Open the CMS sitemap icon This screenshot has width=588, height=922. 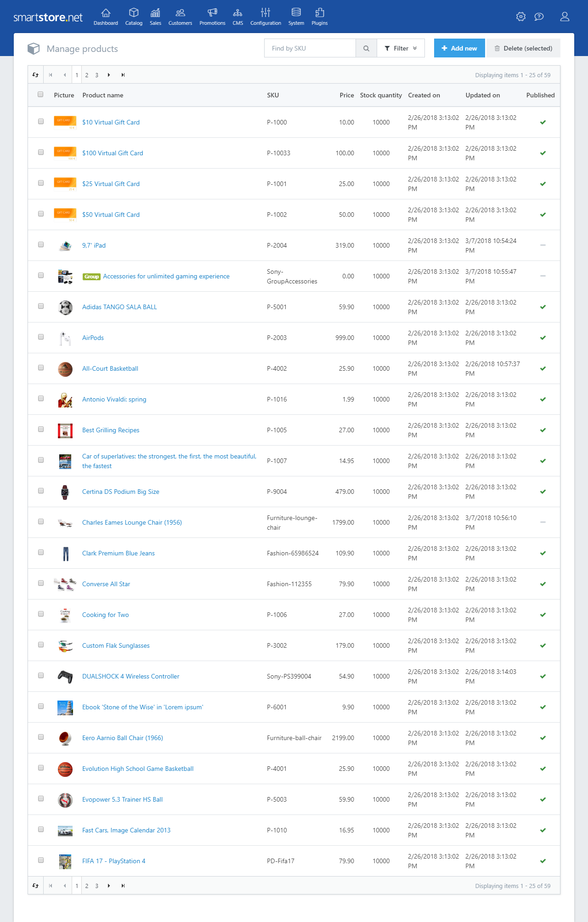[x=237, y=12]
